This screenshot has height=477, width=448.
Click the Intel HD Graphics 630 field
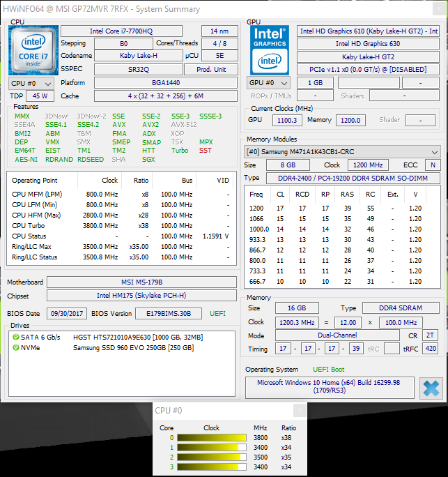[368, 44]
